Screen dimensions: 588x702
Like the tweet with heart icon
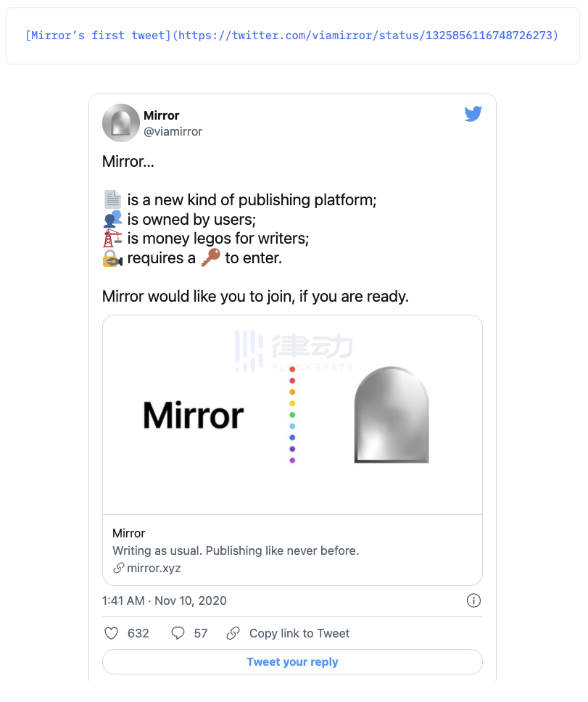coord(111,633)
